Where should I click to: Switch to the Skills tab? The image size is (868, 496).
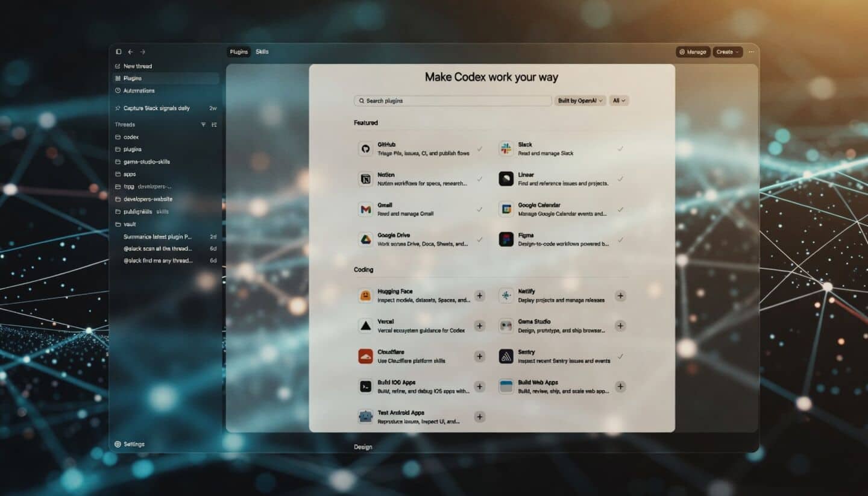262,52
